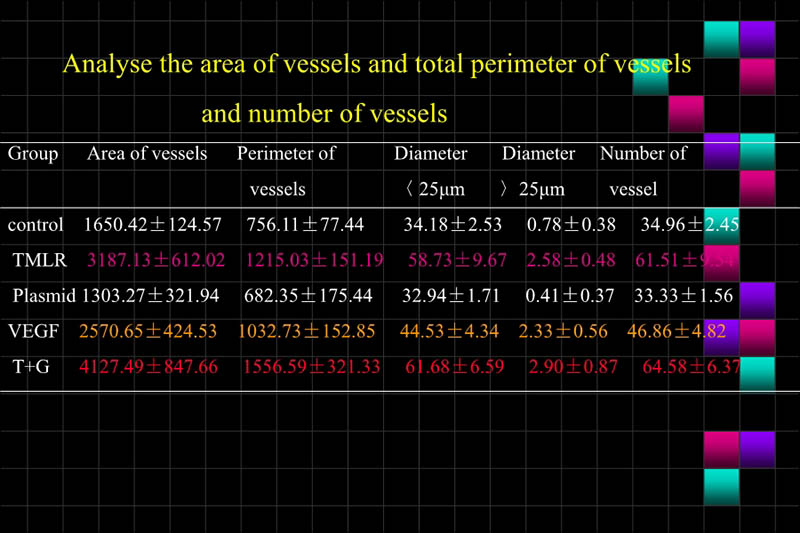
Task: Select the 'Area of vessels' column header
Action: 147,154
